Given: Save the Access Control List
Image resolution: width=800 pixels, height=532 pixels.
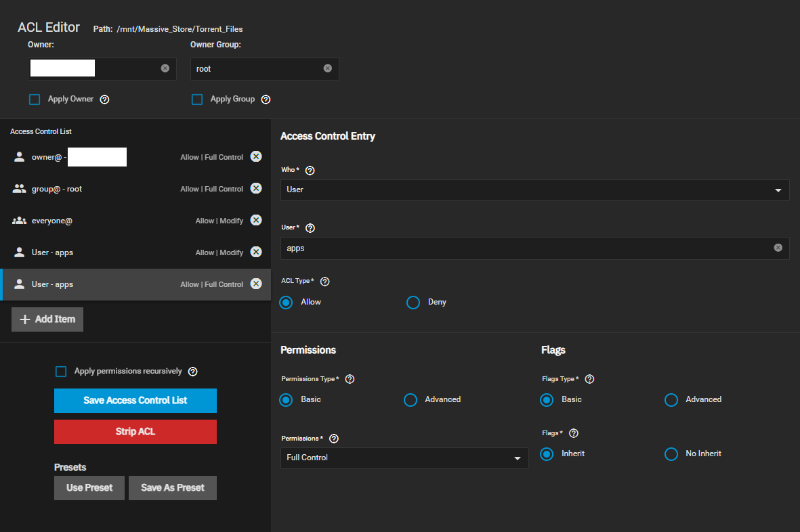Looking at the screenshot, I should 135,401.
